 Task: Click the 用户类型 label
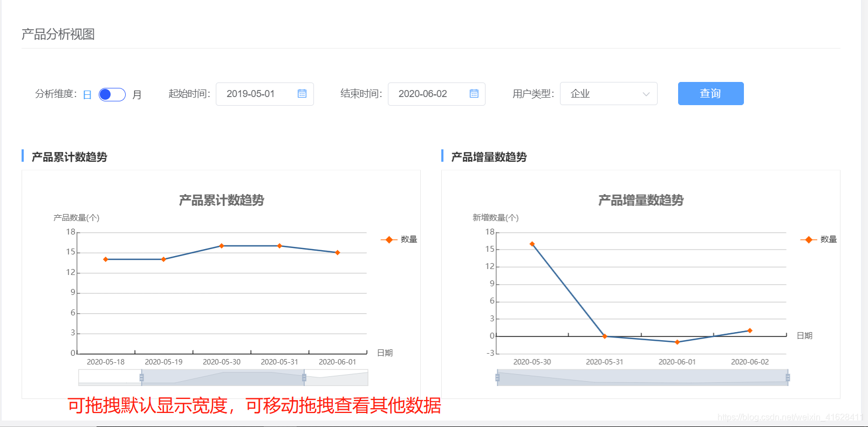[x=533, y=94]
